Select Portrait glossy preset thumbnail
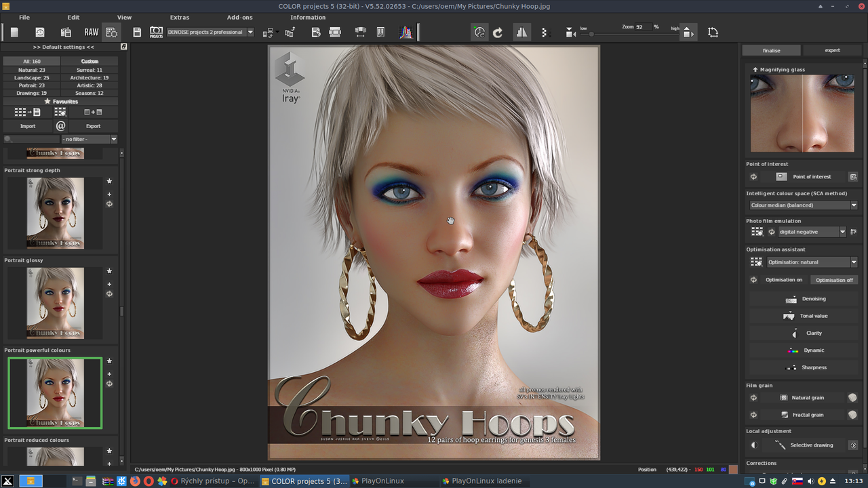Screen dimensions: 868x488 tap(56, 303)
